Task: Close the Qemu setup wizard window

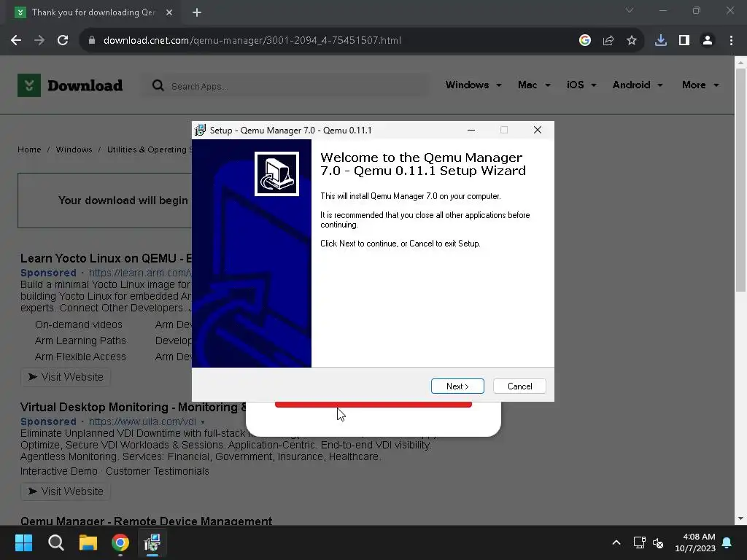Action: point(538,130)
